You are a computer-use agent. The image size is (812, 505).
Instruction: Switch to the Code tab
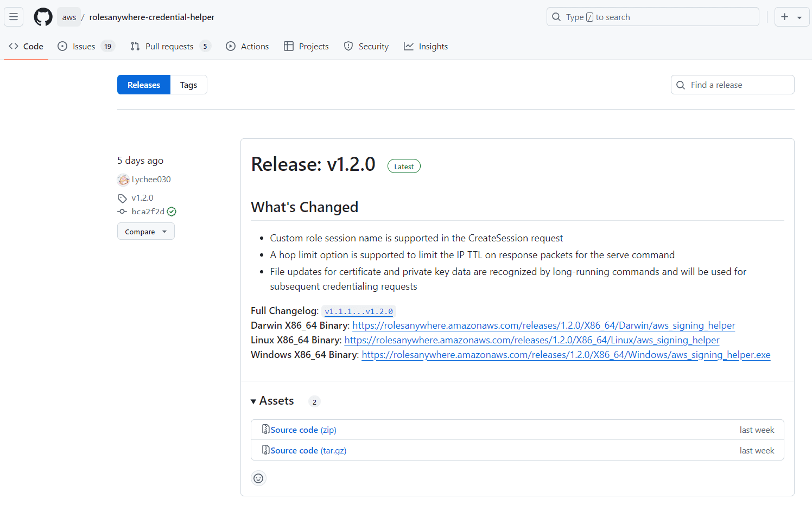(26, 47)
